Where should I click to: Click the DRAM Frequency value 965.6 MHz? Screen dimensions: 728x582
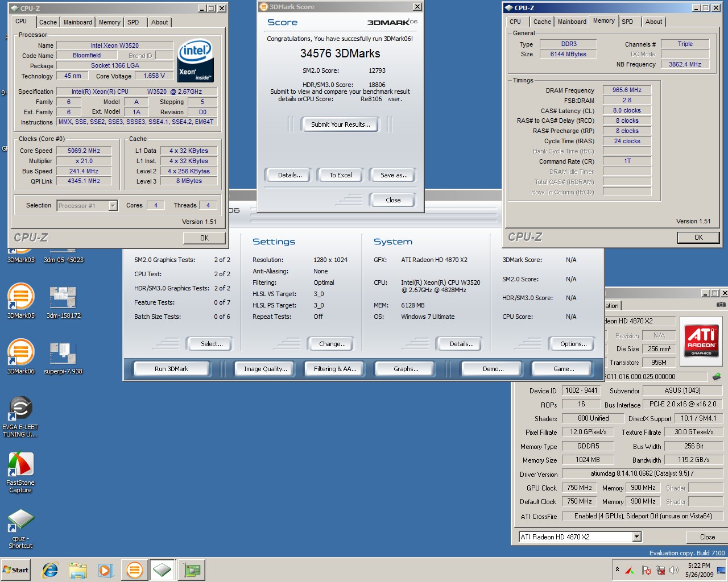pyautogui.click(x=627, y=90)
